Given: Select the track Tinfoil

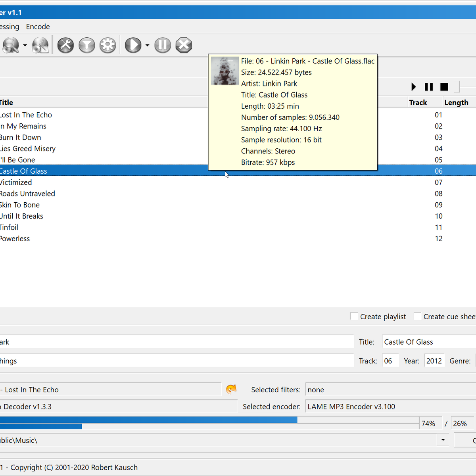Looking at the screenshot, I should (238, 227).
